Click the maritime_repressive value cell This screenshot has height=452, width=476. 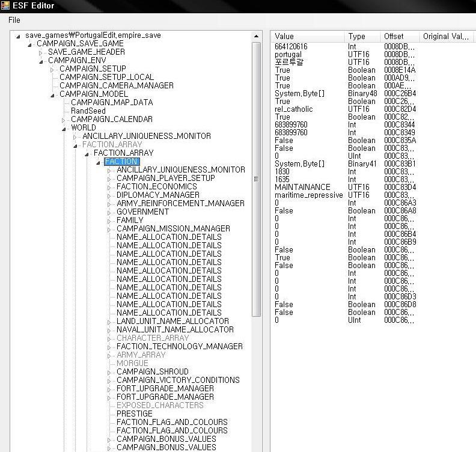[x=308, y=195]
